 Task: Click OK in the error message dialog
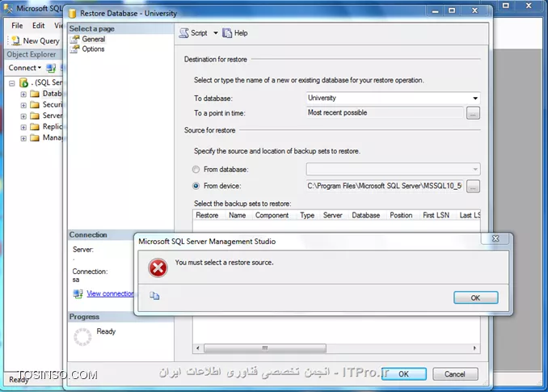(475, 297)
